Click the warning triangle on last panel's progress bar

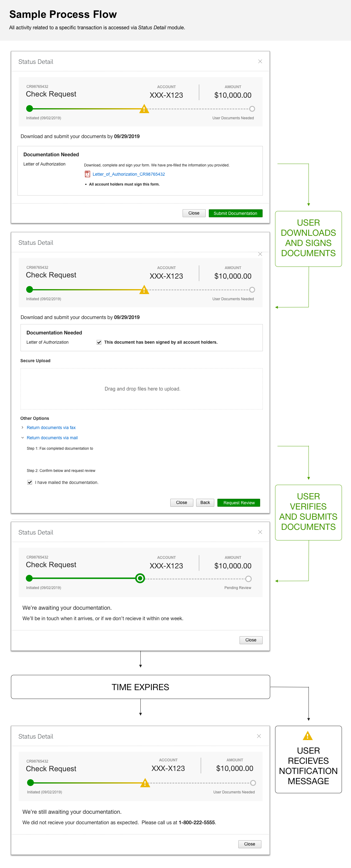pos(145,783)
